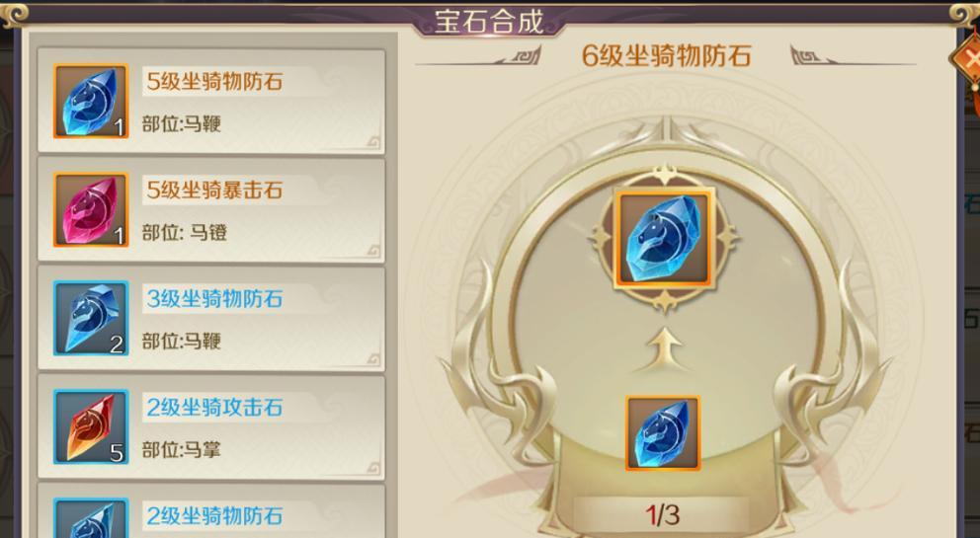Expand corner arrow on 5级坐骑物防石 row
Screen dimensions: 980x538
(373, 142)
